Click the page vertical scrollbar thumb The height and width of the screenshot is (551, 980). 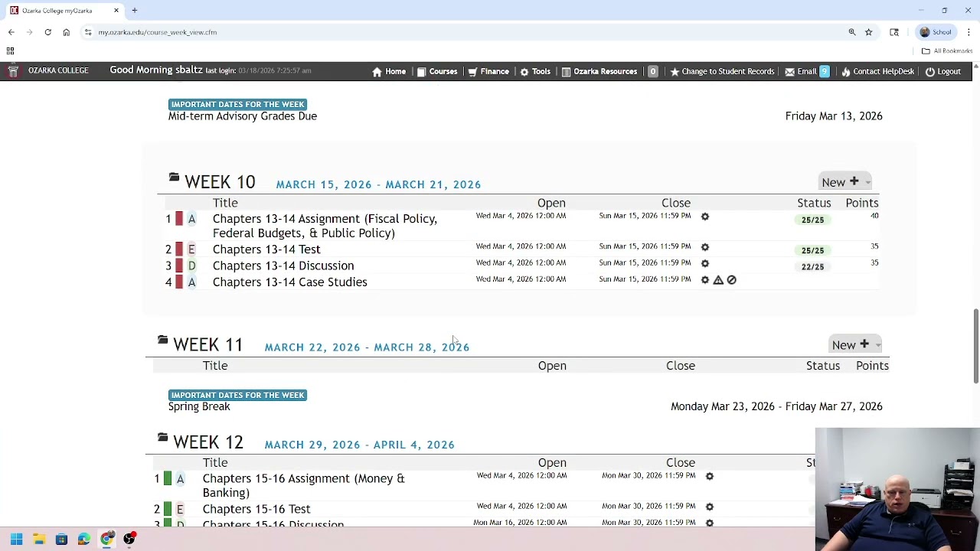tap(975, 346)
